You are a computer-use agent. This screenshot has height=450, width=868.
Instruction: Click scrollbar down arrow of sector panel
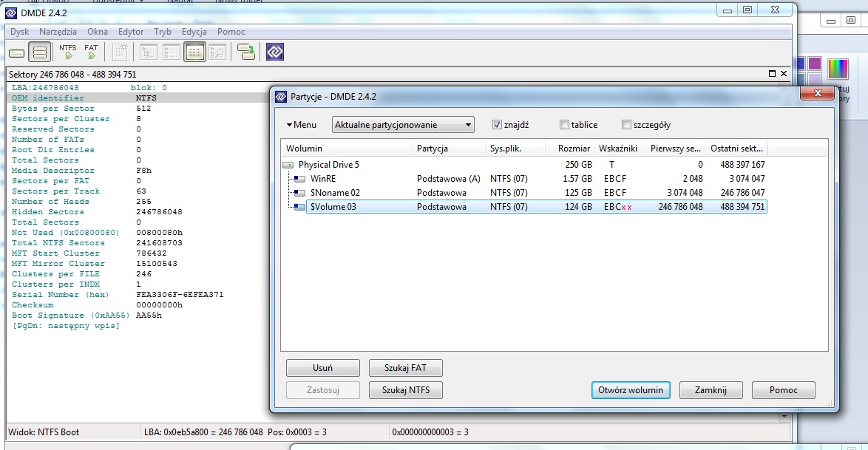[x=784, y=416]
